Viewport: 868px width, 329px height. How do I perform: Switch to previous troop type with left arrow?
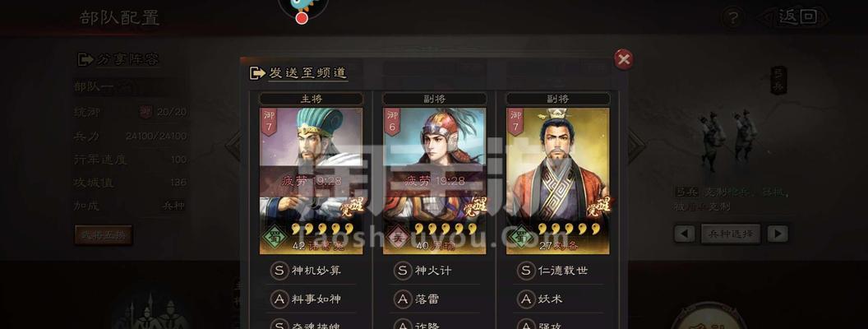[x=684, y=234]
